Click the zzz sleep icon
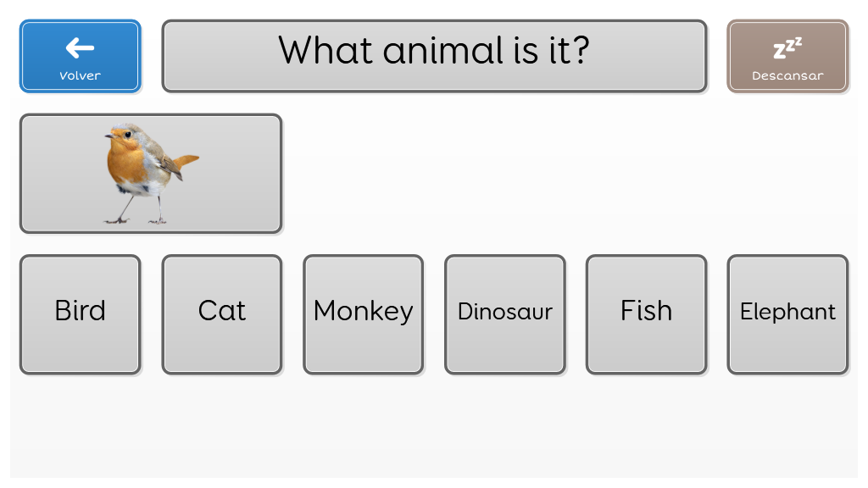This screenshot has width=868, height=488. tap(787, 48)
